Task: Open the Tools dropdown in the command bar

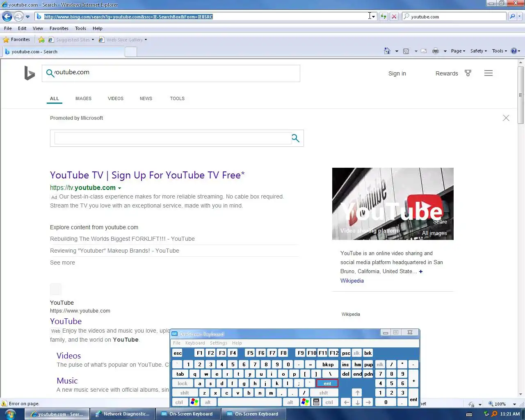Action: 499,51
